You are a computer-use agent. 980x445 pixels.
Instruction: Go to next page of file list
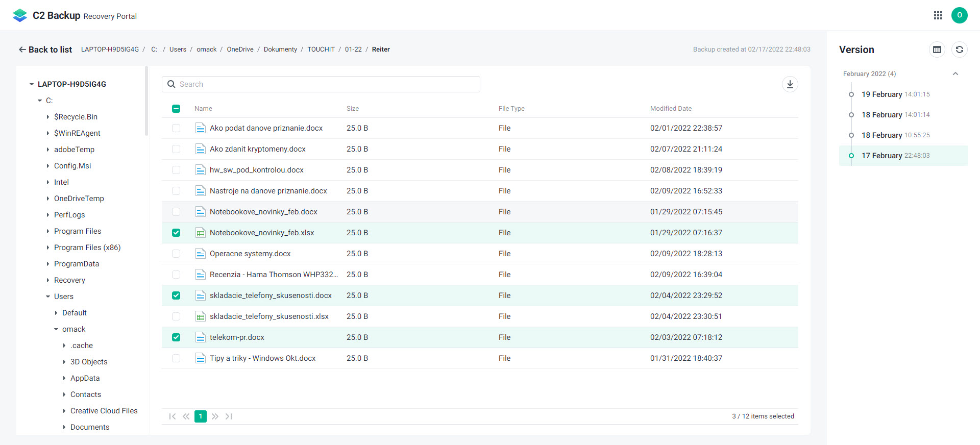click(x=215, y=416)
